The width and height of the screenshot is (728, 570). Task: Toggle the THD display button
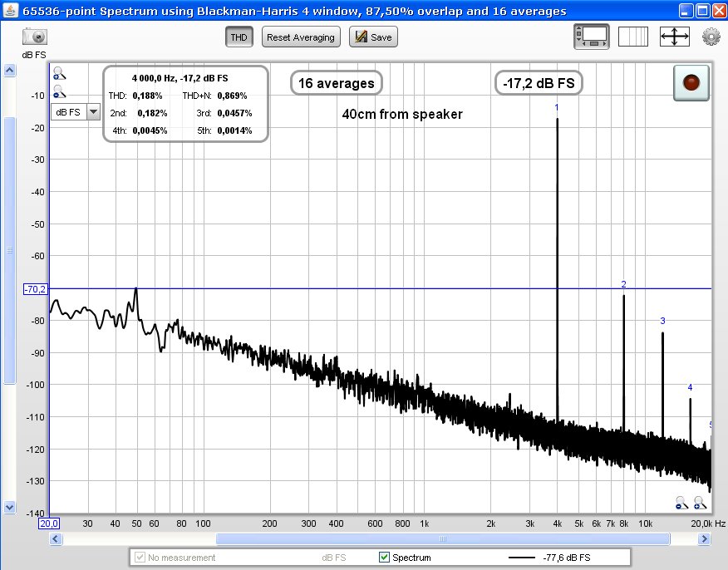239,37
